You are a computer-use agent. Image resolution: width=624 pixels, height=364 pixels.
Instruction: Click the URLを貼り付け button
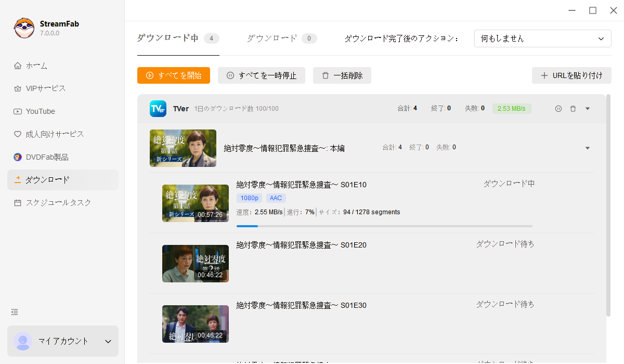click(571, 75)
